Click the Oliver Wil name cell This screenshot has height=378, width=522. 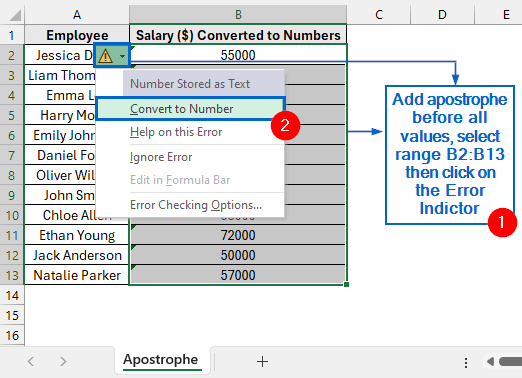60,175
